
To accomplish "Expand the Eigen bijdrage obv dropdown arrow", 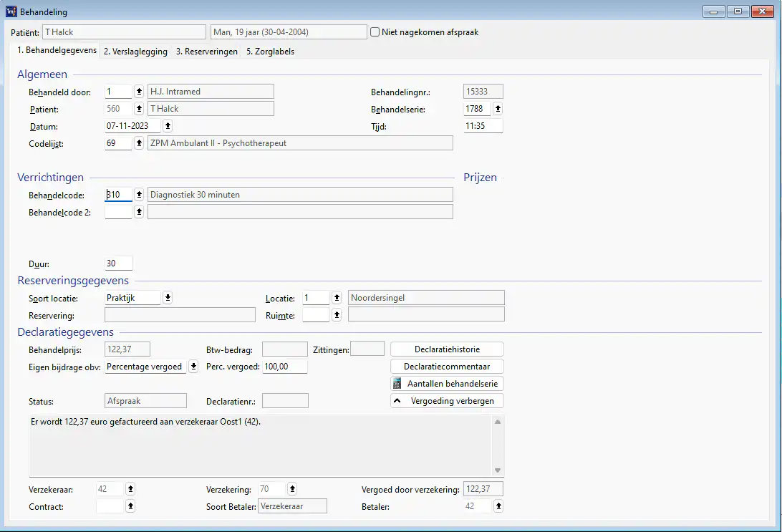I will pos(193,367).
